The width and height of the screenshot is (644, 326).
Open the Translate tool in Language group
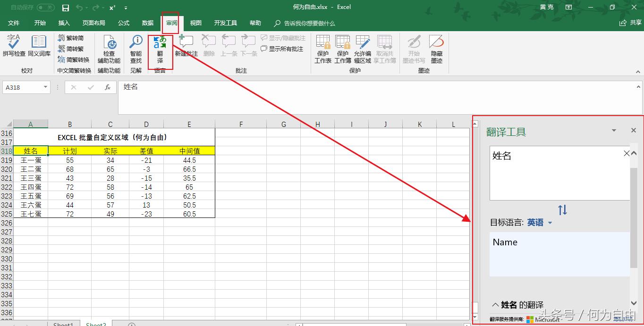pos(161,50)
